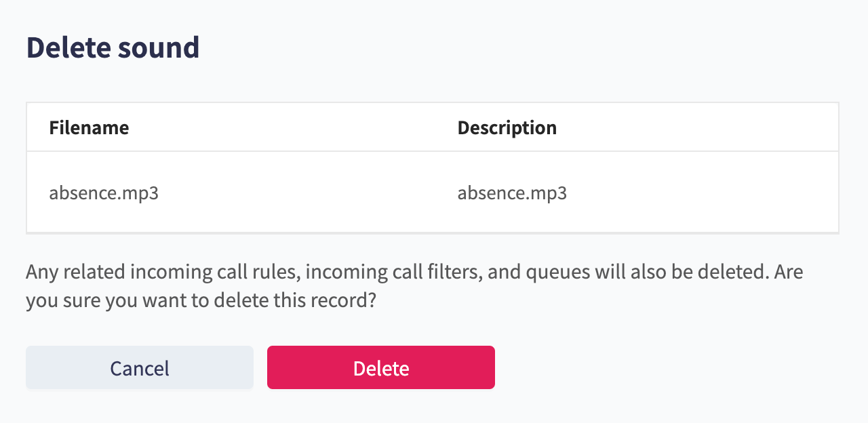Viewport: 868px width, 423px height.
Task: Click blank space between Filename and Description headers
Action: [x=293, y=127]
